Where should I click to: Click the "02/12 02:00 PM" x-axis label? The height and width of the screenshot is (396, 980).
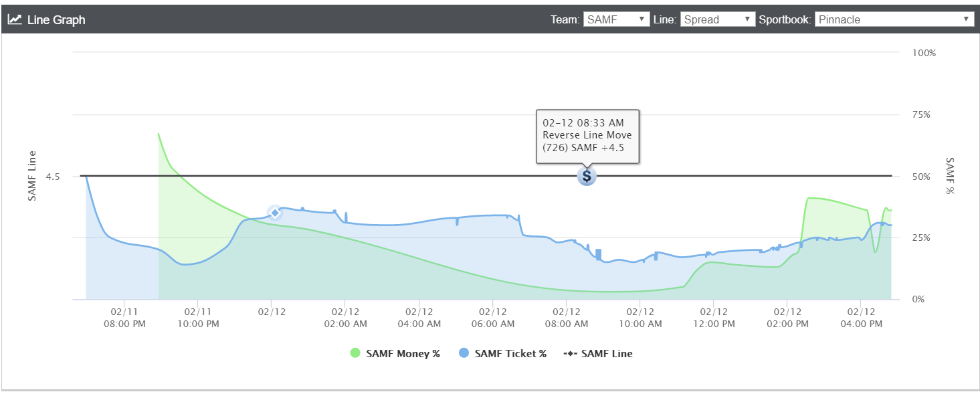(788, 318)
